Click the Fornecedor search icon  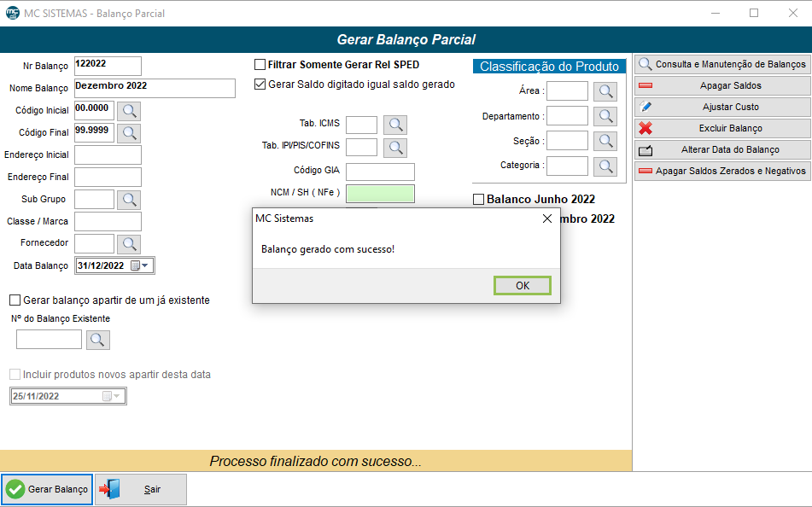point(128,244)
